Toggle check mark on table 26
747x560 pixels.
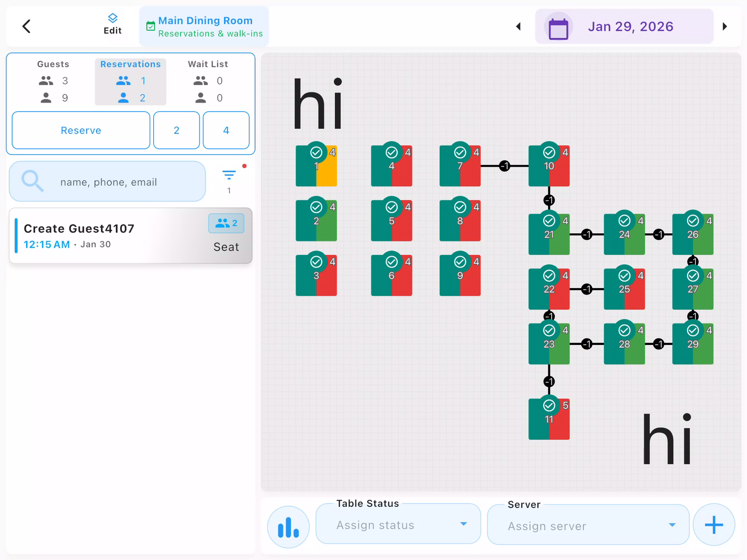[x=693, y=221]
